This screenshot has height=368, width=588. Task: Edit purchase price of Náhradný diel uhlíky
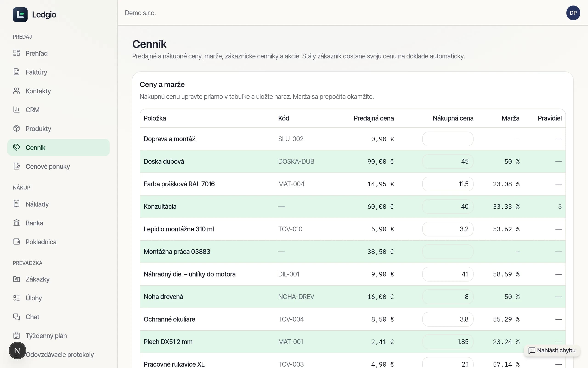pos(448,274)
